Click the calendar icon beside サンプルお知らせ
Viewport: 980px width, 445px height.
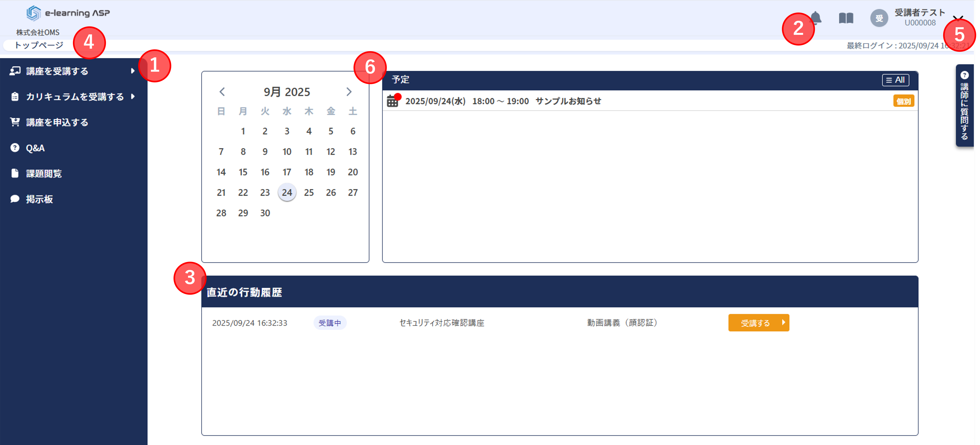tap(392, 101)
